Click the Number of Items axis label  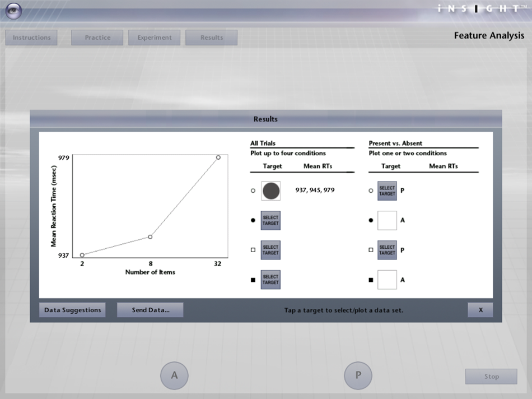[x=150, y=272]
